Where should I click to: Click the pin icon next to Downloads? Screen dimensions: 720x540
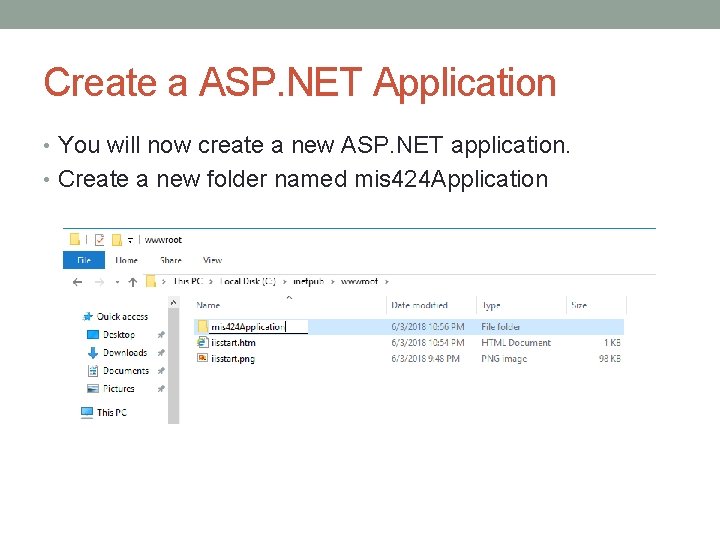click(x=161, y=353)
